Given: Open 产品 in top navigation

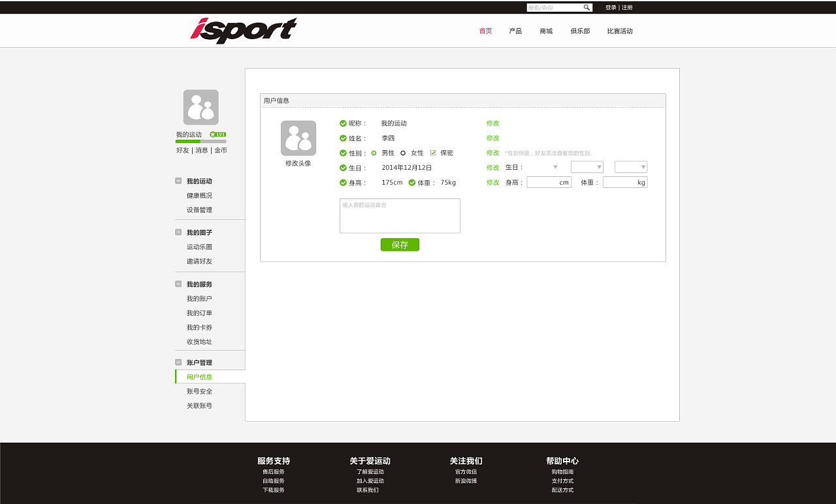Looking at the screenshot, I should (515, 31).
